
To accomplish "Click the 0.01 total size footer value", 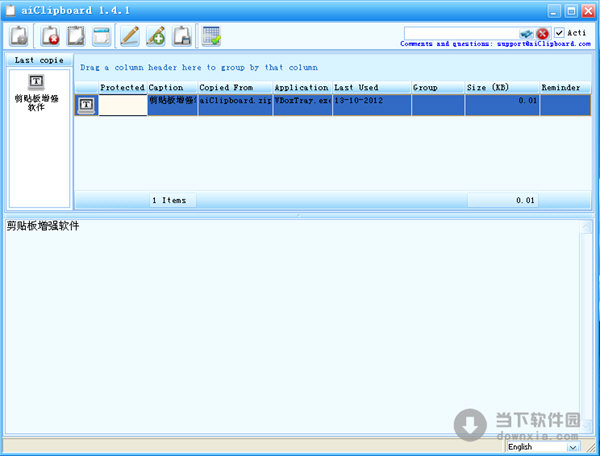I will (502, 200).
